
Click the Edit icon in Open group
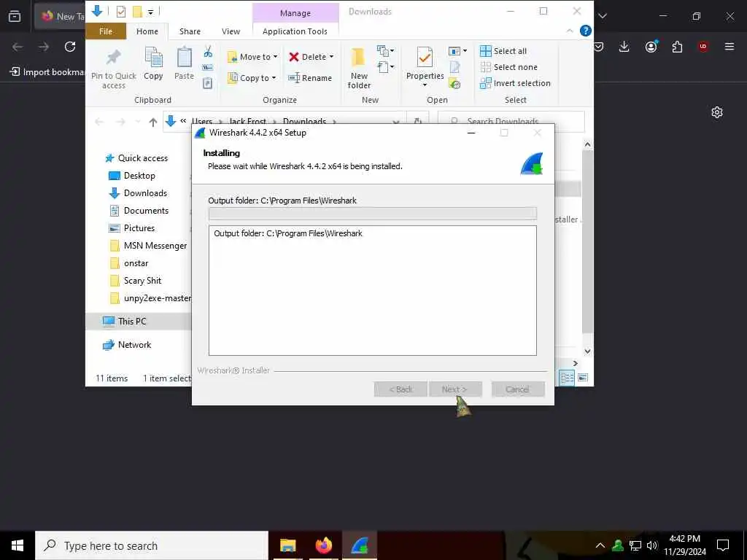pos(455,67)
